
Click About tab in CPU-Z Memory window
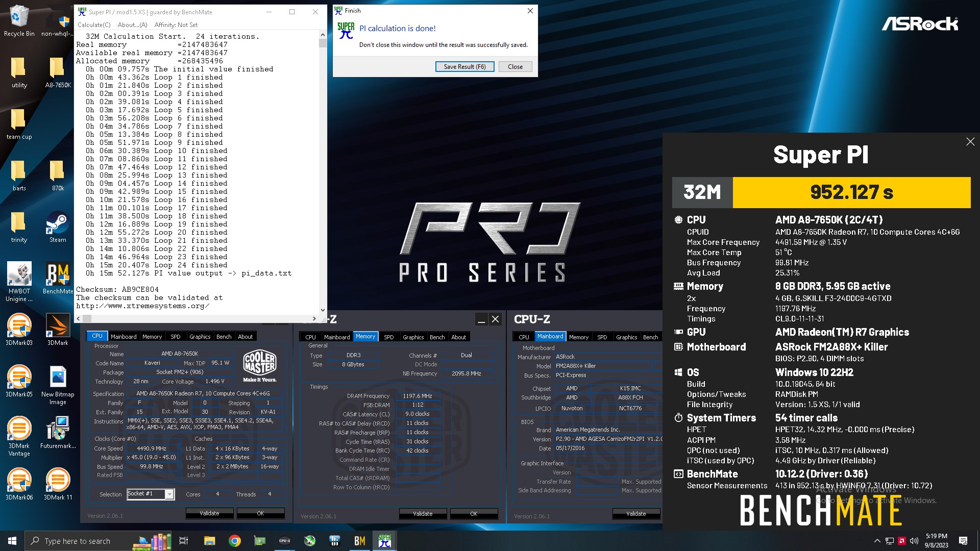pos(458,337)
